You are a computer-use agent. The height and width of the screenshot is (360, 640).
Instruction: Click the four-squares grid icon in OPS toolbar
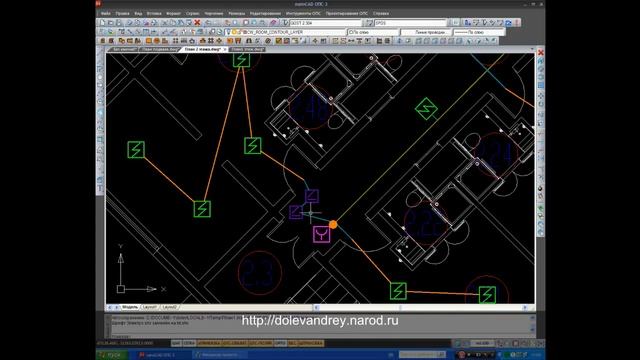[x=175, y=41]
